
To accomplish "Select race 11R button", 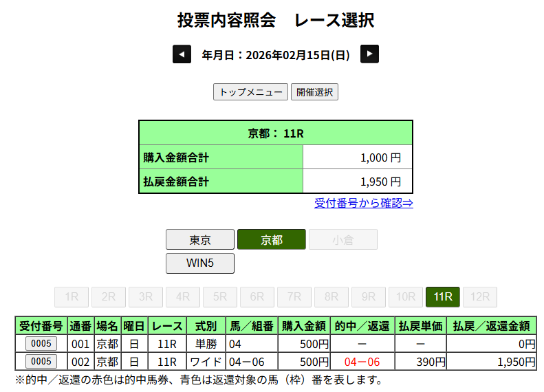I will coord(442,297).
